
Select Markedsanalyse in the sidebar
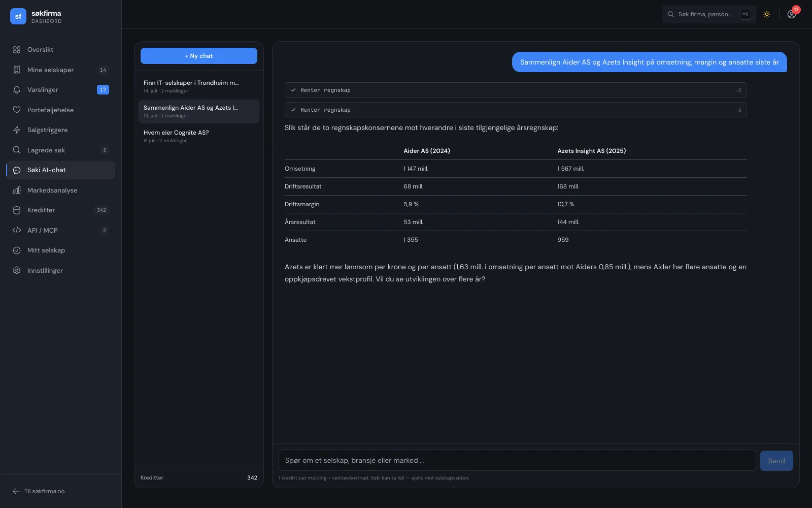(60, 190)
